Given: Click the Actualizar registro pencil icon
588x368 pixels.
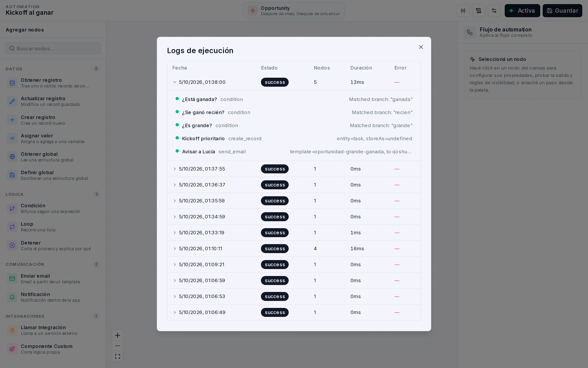Looking at the screenshot, I should coord(12,101).
